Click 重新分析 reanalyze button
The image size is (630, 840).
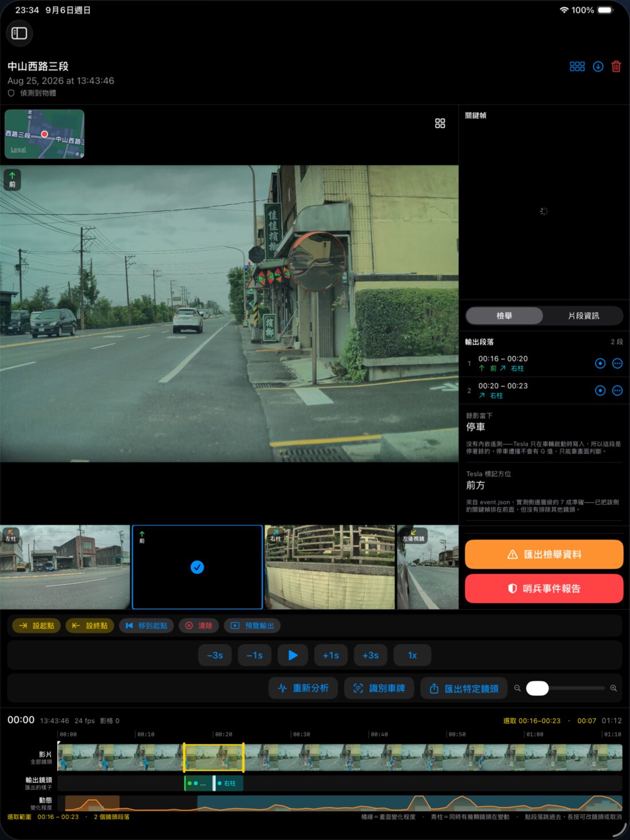click(x=303, y=688)
